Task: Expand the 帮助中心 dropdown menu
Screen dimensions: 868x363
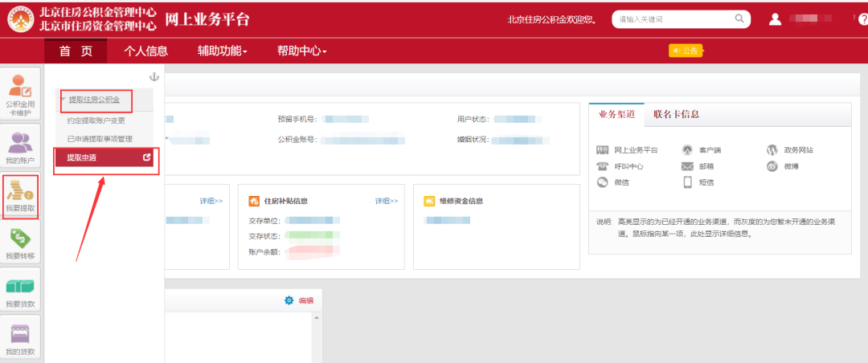Action: [301, 51]
